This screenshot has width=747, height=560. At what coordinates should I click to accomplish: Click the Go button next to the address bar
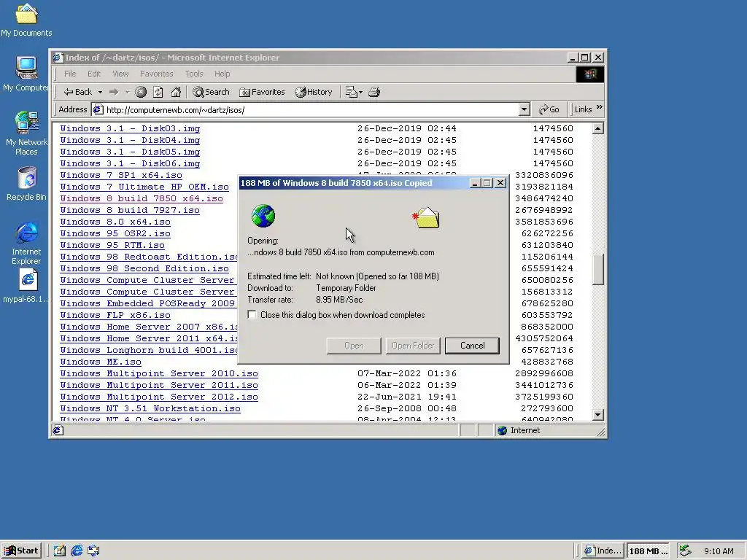pyautogui.click(x=549, y=109)
